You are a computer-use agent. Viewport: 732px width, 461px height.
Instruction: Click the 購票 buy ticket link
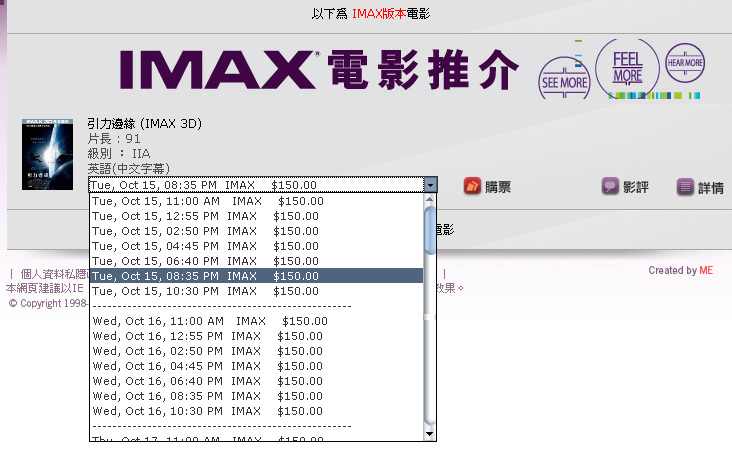498,187
